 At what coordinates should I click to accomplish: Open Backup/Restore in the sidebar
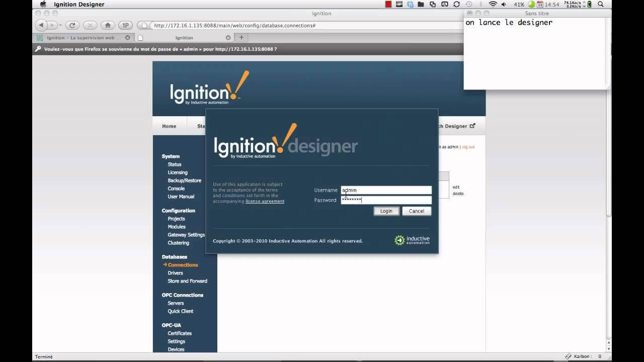(x=185, y=180)
